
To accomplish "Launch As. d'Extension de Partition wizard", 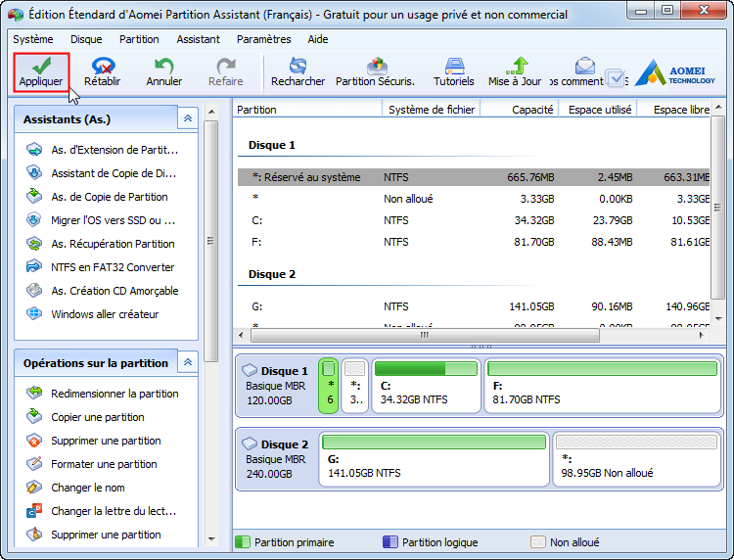I will tap(103, 150).
